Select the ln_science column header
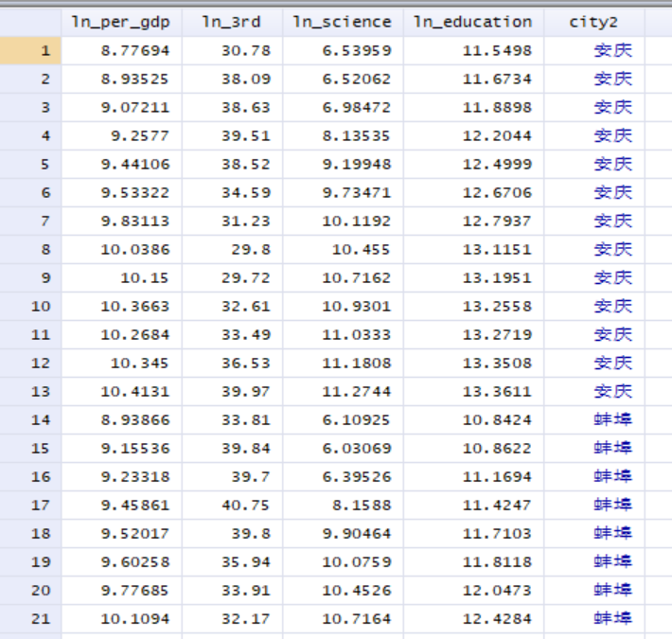The height and width of the screenshot is (639, 672). click(343, 23)
